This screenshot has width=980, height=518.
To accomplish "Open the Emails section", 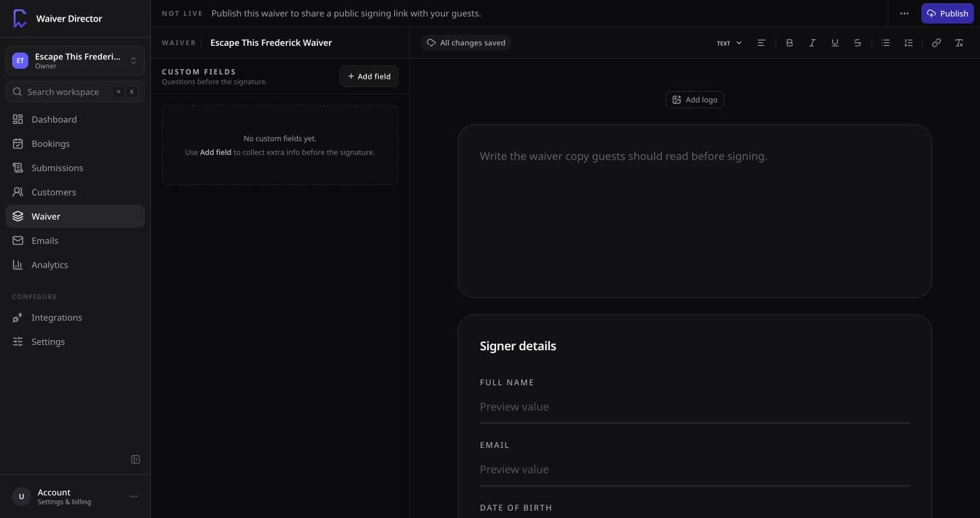I will click(75, 240).
